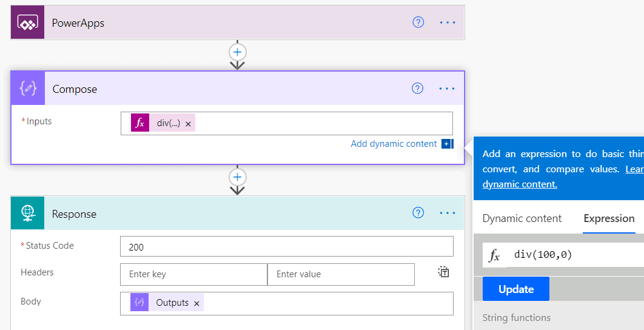Viewport: 644px width, 330px height.
Task: Insert a step between Compose and Response
Action: tap(237, 178)
